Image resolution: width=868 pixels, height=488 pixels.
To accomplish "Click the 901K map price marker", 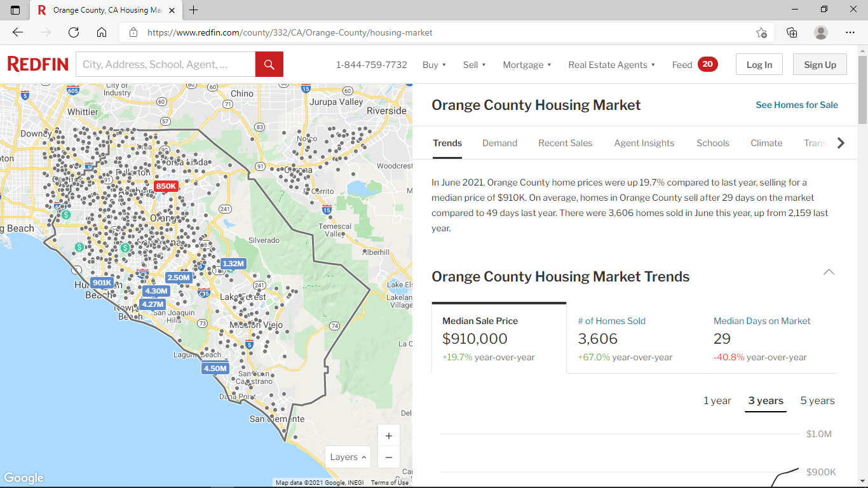I will coord(102,283).
